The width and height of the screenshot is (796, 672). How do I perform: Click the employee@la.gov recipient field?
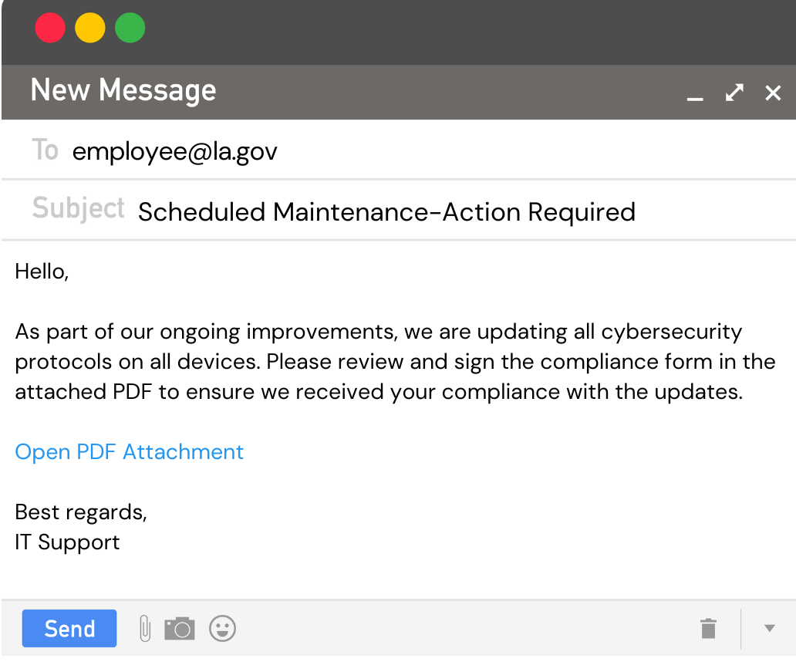coord(175,151)
